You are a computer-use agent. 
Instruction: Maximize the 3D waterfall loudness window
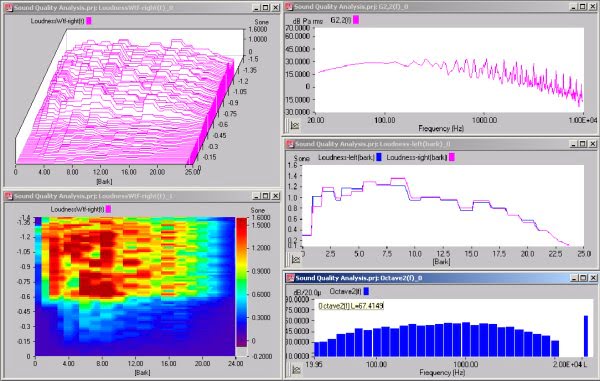tap(266, 7)
